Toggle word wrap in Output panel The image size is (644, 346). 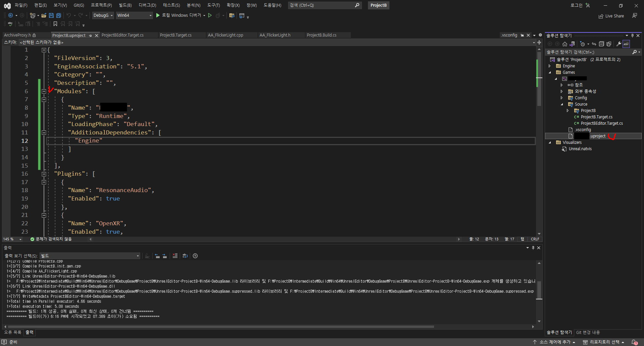coord(185,256)
